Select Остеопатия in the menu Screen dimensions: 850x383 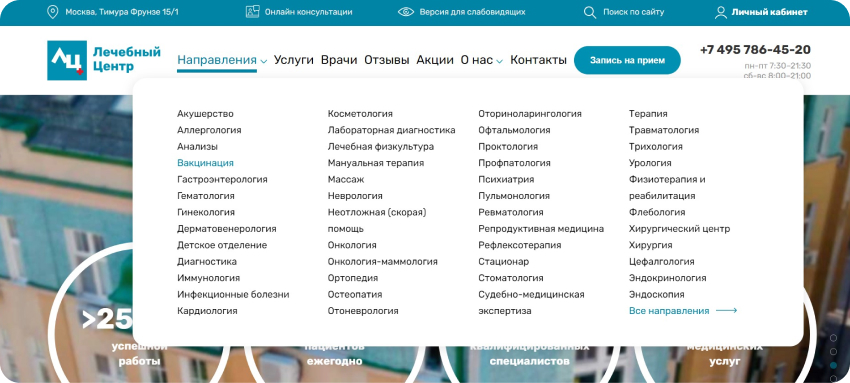point(355,295)
